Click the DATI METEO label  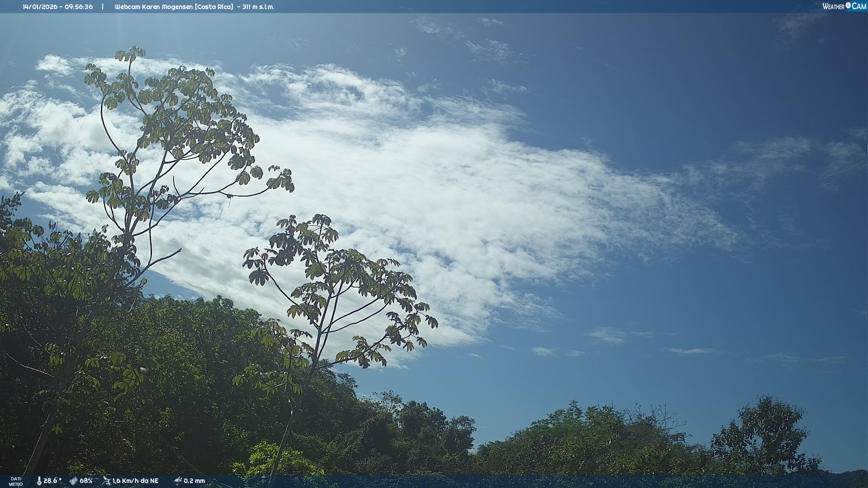point(16,481)
